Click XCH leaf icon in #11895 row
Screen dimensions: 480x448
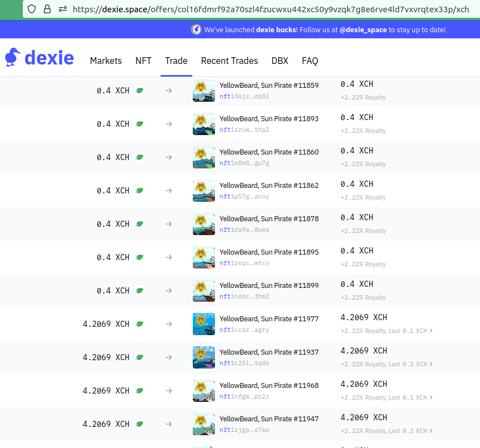click(x=139, y=257)
